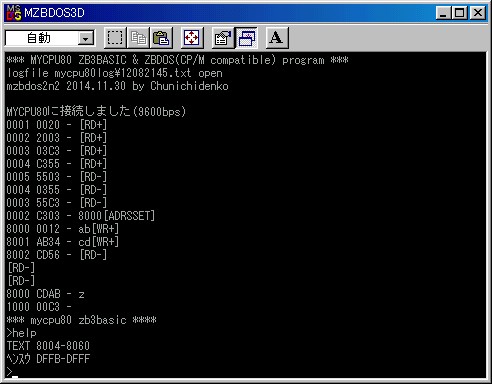Maximize the MZBDOS3D window

[x=459, y=13]
